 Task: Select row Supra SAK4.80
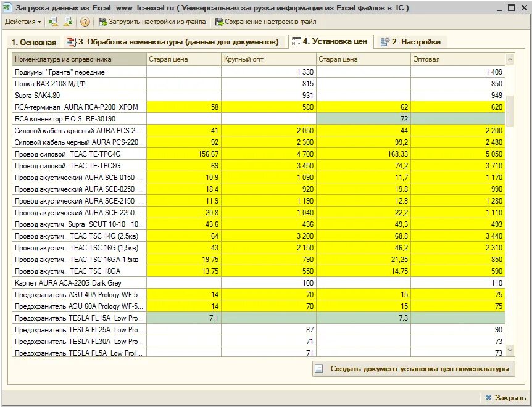point(259,95)
